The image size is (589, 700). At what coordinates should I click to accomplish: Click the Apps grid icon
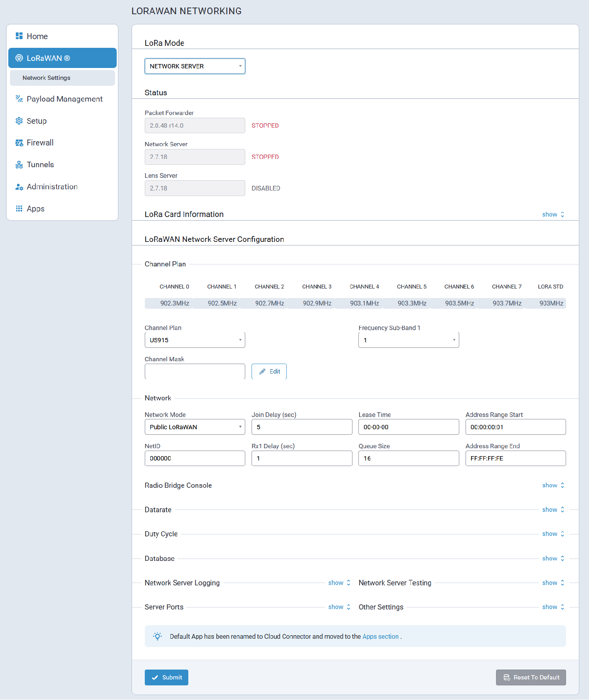pyautogui.click(x=19, y=209)
